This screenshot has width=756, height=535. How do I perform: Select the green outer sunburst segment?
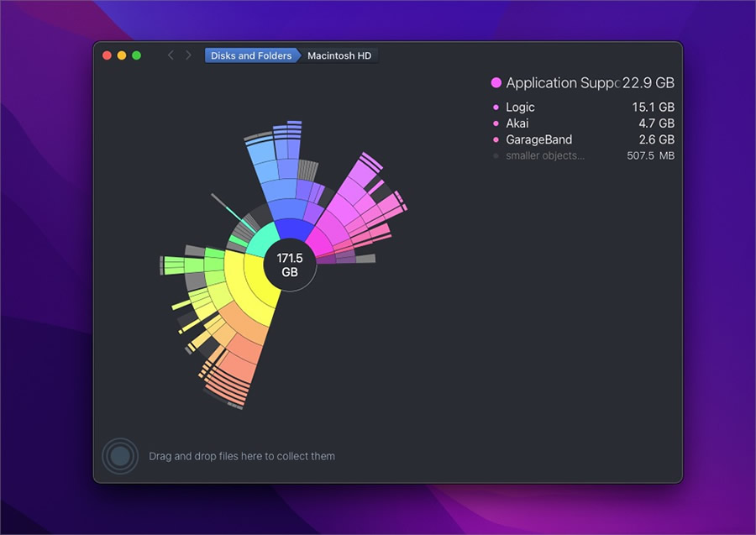tap(194, 265)
